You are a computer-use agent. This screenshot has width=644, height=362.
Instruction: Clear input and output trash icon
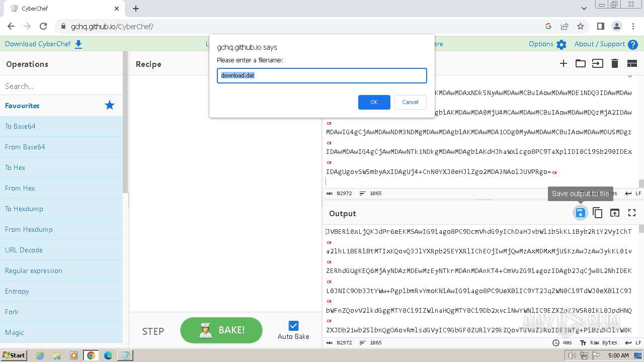[615, 63]
